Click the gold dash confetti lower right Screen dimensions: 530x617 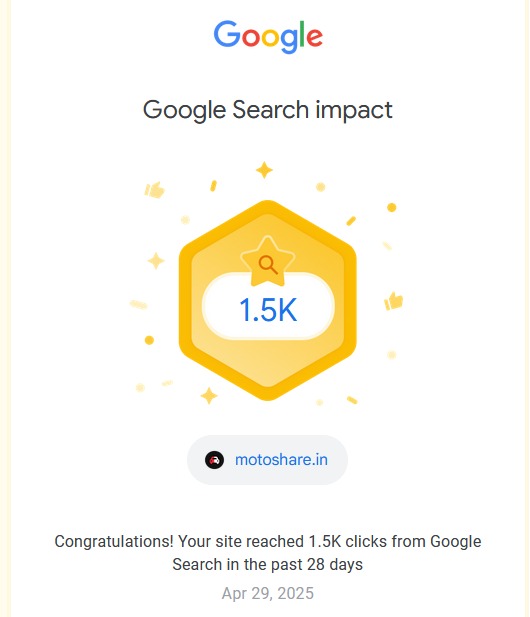coord(352,400)
